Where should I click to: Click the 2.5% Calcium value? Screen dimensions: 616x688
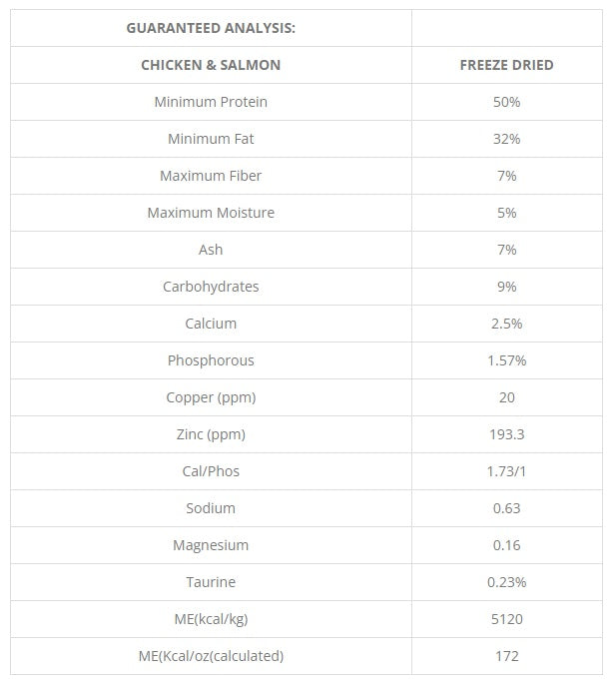pos(507,324)
